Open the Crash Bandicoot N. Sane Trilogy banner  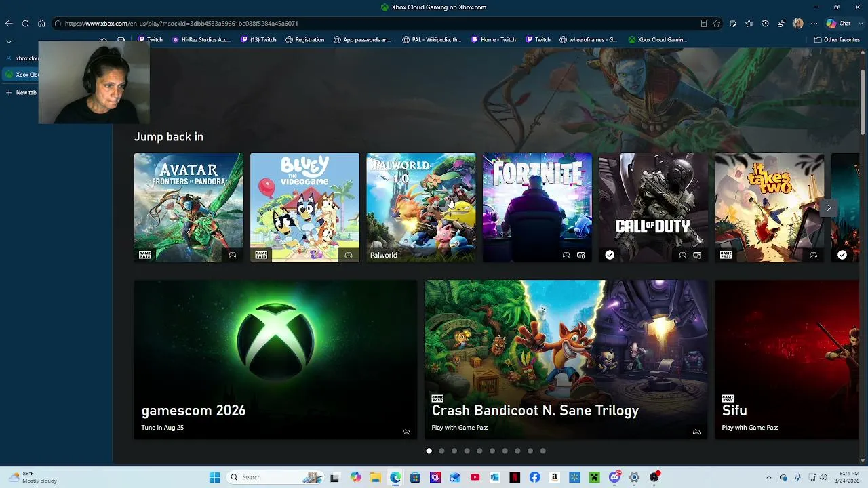click(x=566, y=359)
